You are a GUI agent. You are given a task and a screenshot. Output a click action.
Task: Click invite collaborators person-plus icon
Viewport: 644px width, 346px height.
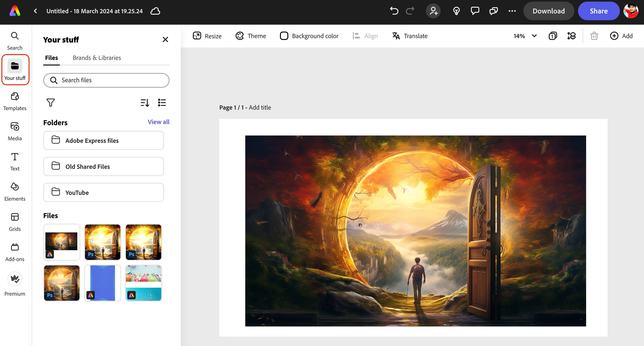click(x=433, y=11)
